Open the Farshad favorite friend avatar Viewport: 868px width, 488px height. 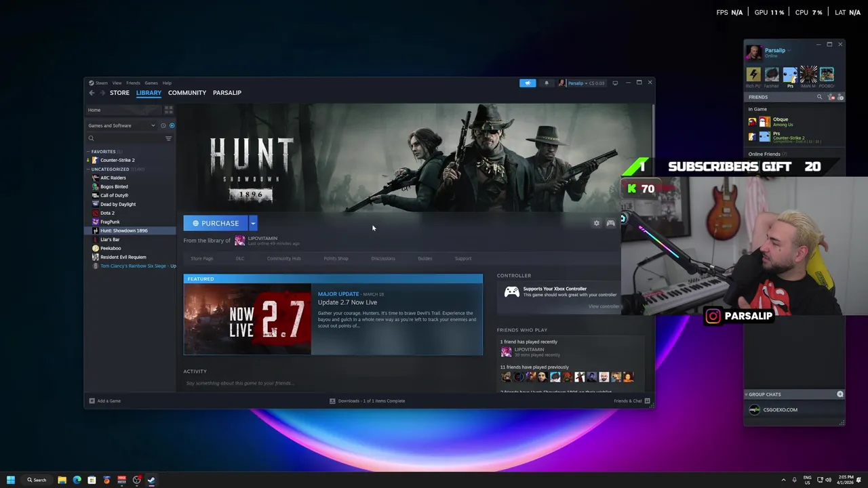coord(772,74)
